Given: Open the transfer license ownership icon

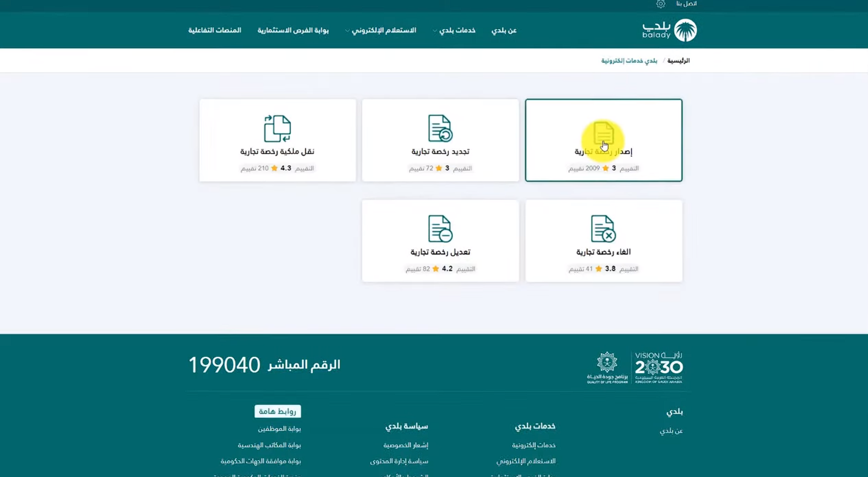Looking at the screenshot, I should coord(277,128).
